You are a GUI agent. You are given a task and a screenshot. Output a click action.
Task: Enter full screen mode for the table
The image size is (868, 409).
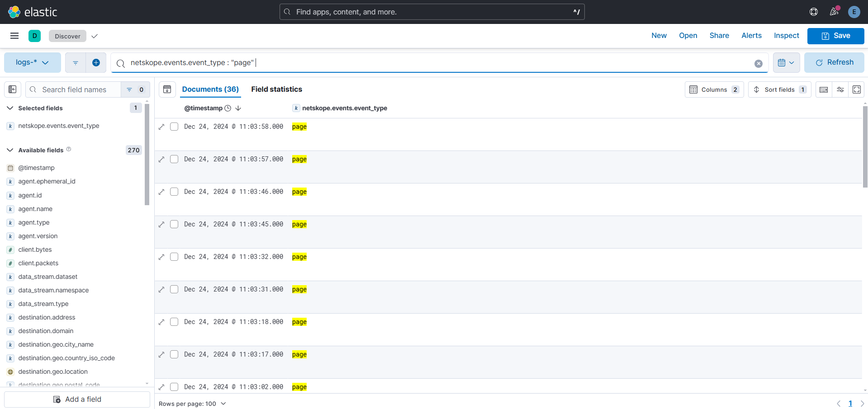[857, 89]
